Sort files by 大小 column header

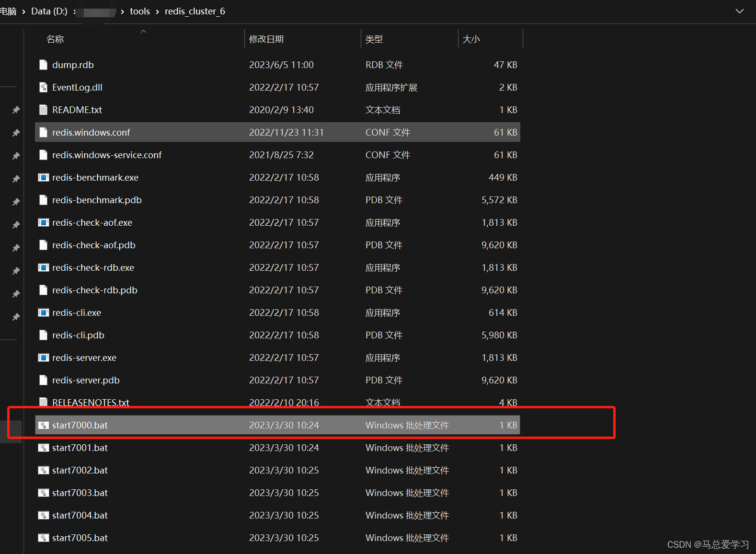(471, 39)
